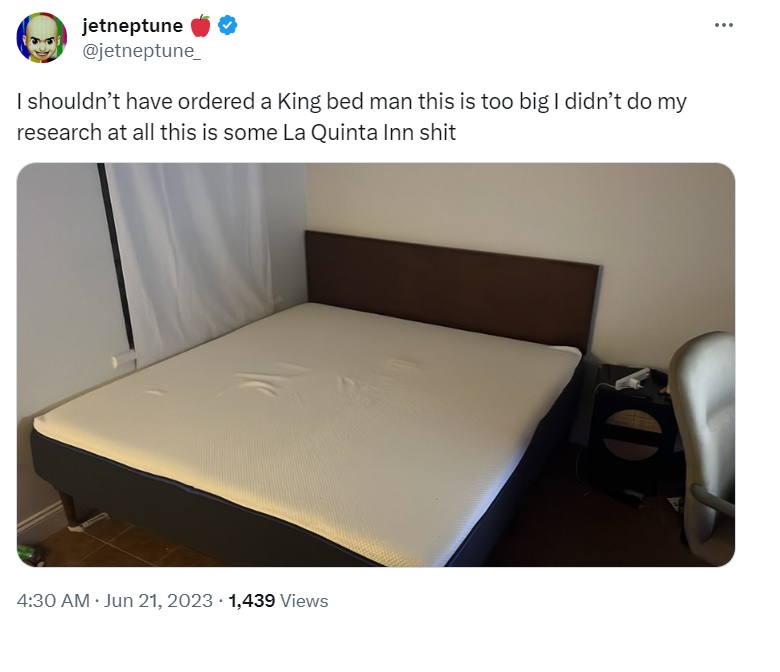Open jetneptune's profile avatar picture
This screenshot has width=780, height=672.
[42, 37]
